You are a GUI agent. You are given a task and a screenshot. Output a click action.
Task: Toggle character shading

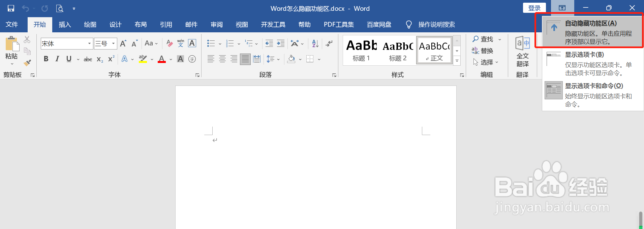point(181,59)
